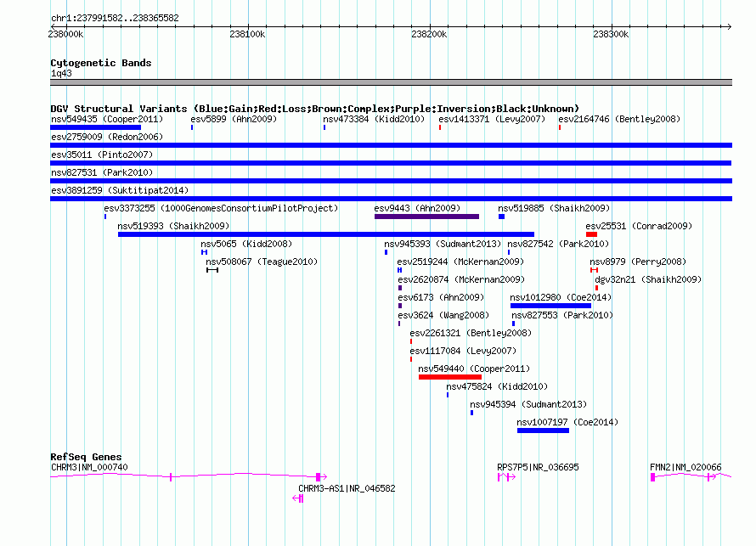Select the esv1413371 (Levy2007) label
The width and height of the screenshot is (756, 546).
click(492, 119)
